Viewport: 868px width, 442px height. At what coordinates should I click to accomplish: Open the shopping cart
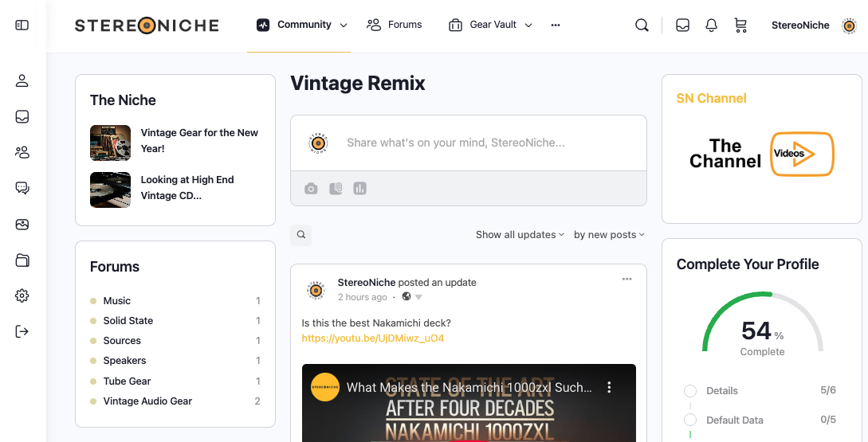tap(740, 25)
